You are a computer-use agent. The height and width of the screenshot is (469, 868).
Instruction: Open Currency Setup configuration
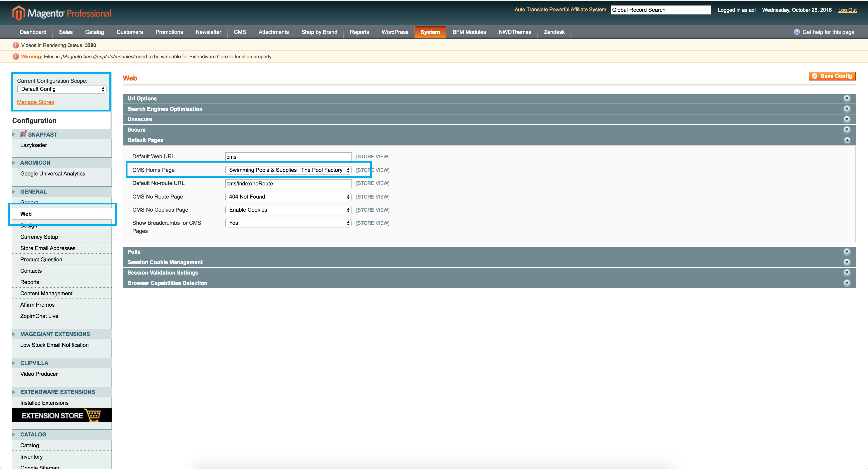click(x=39, y=237)
